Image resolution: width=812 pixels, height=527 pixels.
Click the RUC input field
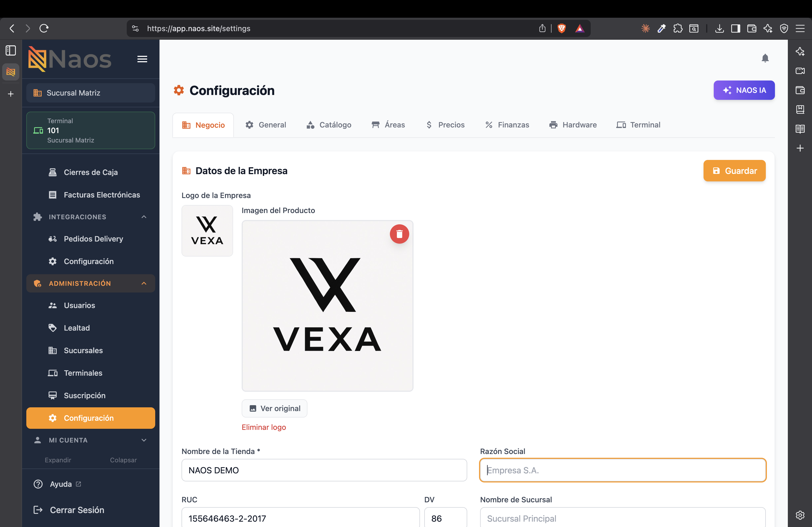[300, 517]
